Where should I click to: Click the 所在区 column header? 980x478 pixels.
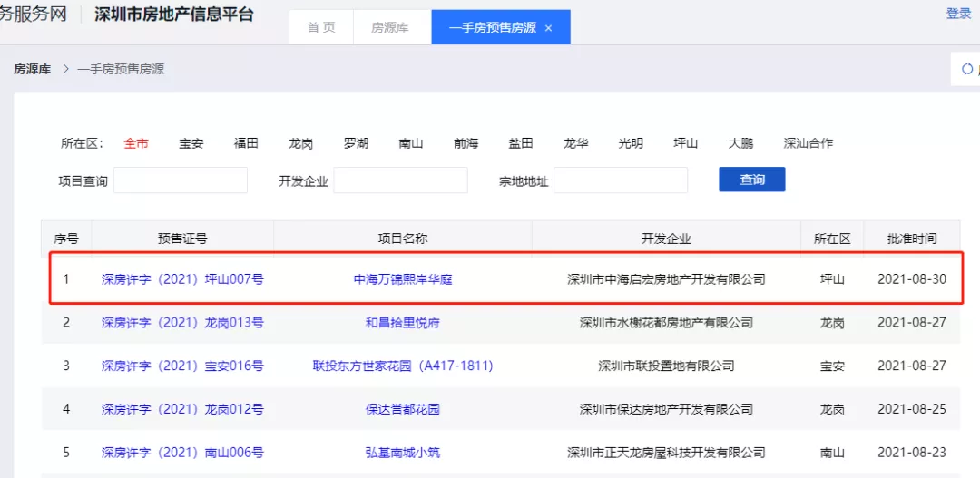(832, 238)
